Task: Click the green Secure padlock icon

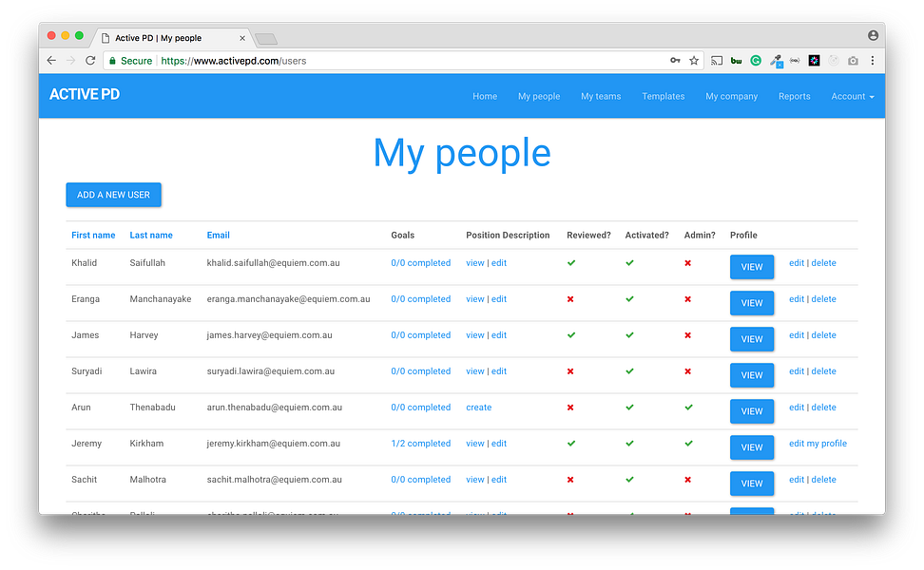Action: 112,61
